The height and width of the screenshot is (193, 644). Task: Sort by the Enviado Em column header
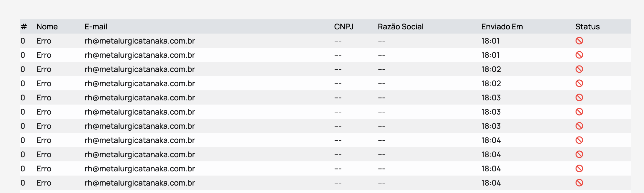coord(502,27)
